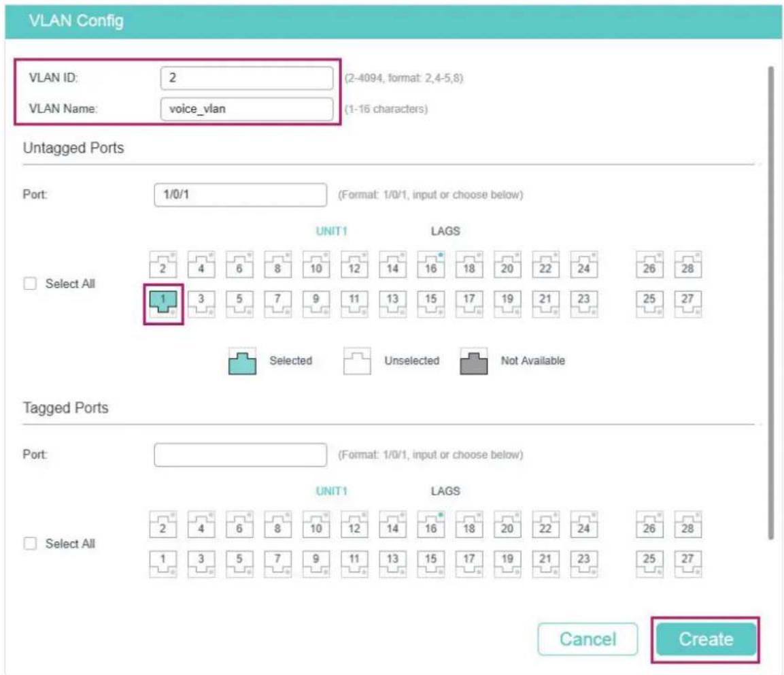Select untagged LAG 27 icon
784x675 pixels.
[688, 303]
